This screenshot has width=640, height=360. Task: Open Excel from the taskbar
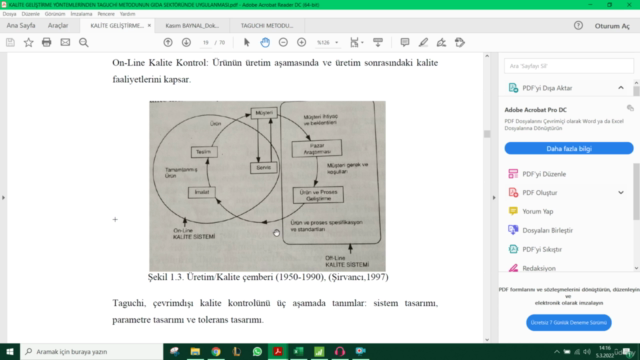pos(298,351)
